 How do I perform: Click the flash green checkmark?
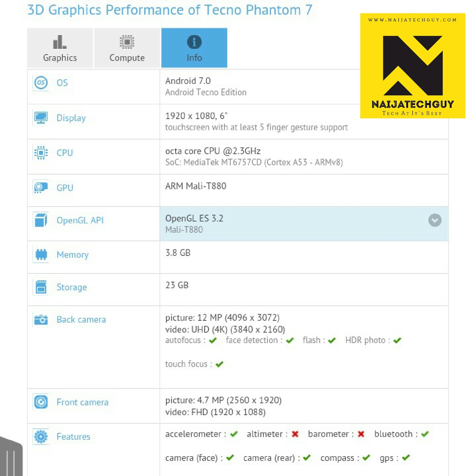click(332, 340)
